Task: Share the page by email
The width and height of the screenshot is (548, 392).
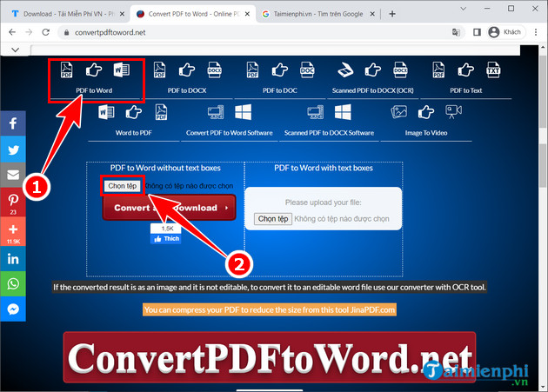Action: 13,175
